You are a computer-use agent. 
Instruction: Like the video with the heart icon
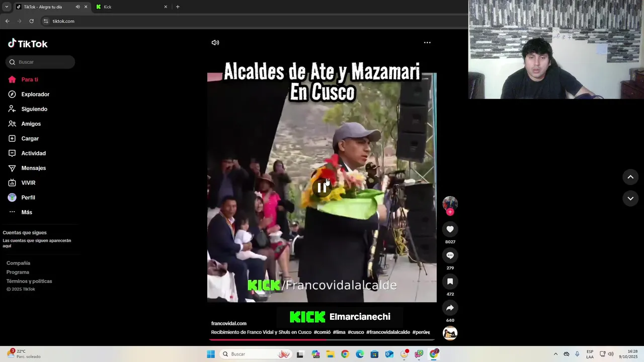coord(450,229)
